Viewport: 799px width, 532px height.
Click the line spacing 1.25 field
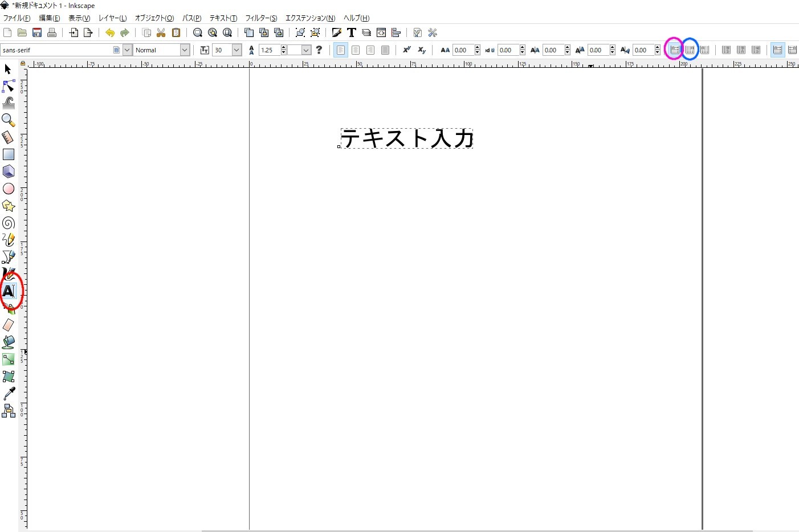(x=270, y=50)
